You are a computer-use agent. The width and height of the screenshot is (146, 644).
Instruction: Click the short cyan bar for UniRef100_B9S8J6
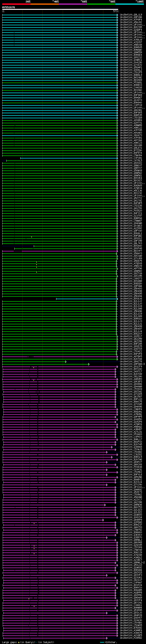[87, 299]
